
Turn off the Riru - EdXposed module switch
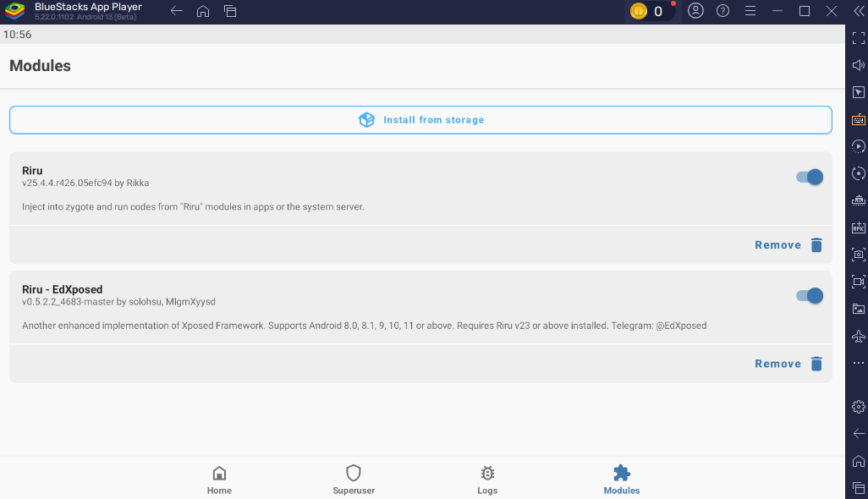810,296
